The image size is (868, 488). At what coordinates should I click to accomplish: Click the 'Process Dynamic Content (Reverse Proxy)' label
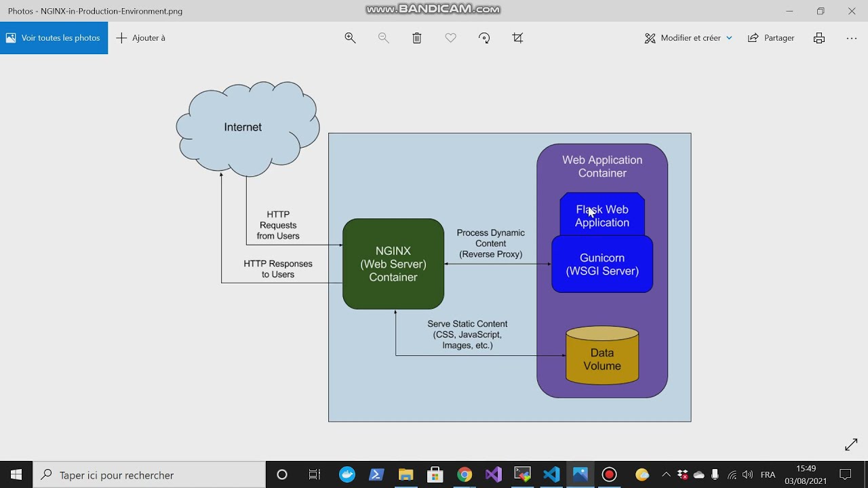[x=491, y=243]
